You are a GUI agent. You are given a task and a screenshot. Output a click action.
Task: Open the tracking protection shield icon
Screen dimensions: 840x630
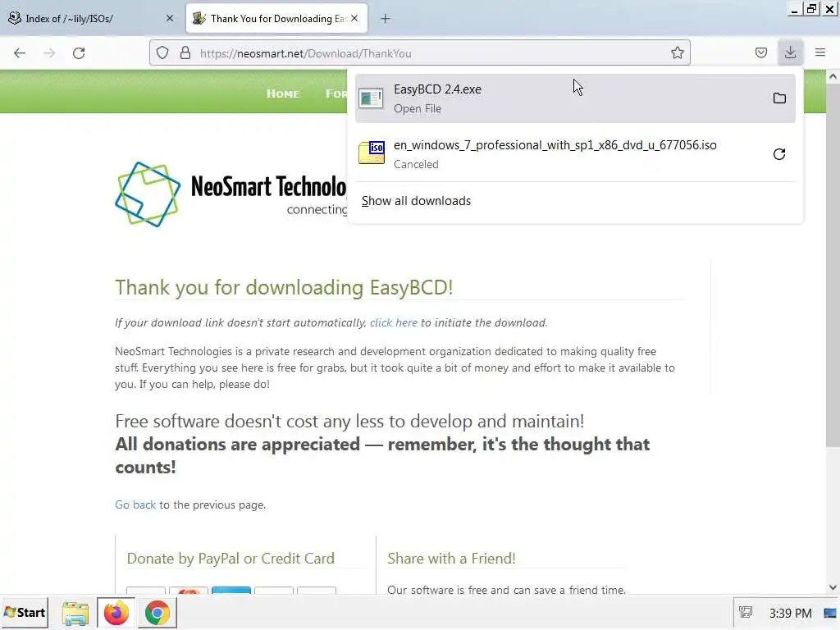tap(162, 53)
